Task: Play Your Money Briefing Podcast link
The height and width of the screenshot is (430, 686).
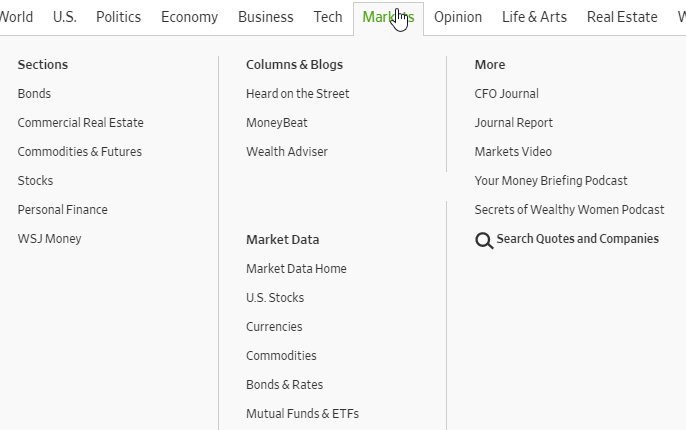Action: pos(551,181)
